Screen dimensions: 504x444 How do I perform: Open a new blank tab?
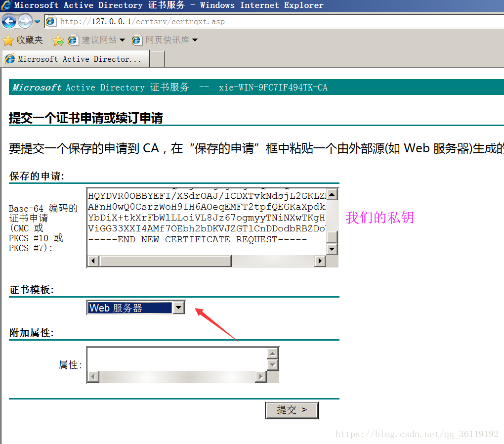(x=158, y=59)
